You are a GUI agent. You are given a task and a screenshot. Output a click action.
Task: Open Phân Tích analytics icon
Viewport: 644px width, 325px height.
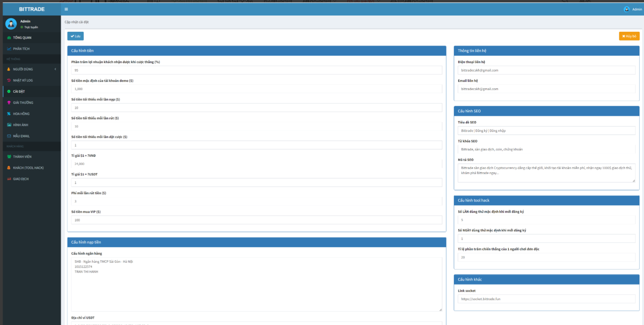pyautogui.click(x=9, y=49)
